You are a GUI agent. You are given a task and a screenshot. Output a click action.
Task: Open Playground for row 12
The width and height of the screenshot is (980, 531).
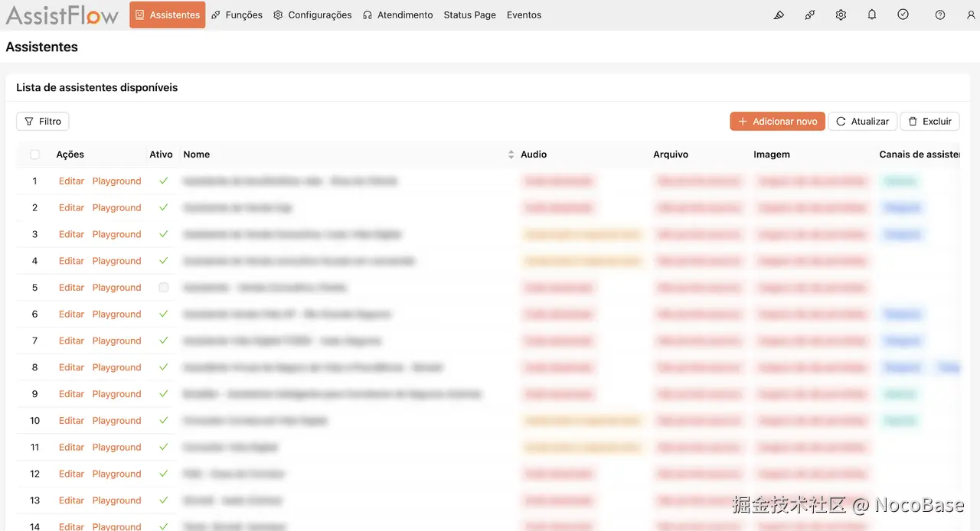click(x=116, y=474)
